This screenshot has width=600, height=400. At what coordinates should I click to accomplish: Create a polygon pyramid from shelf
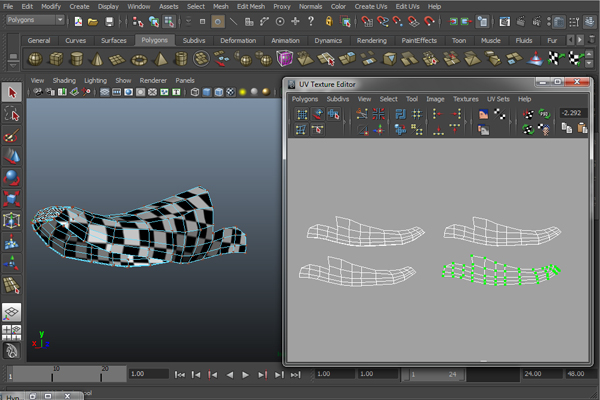pos(160,59)
